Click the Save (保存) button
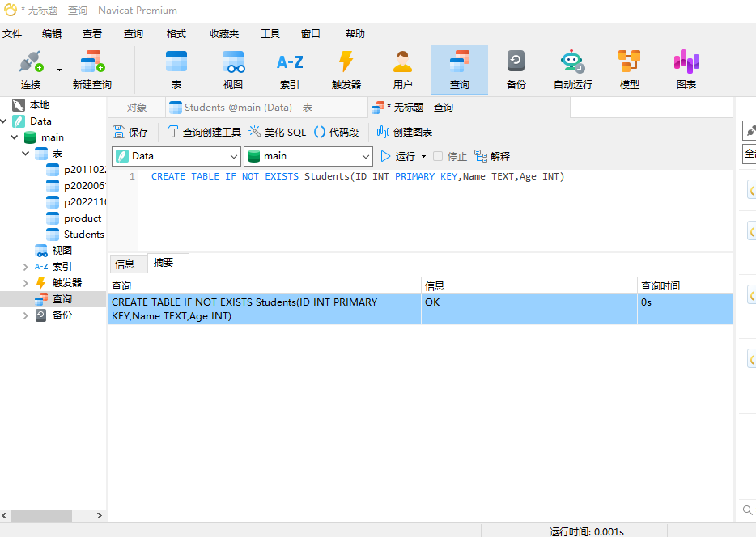The height and width of the screenshot is (537, 756). [130, 132]
